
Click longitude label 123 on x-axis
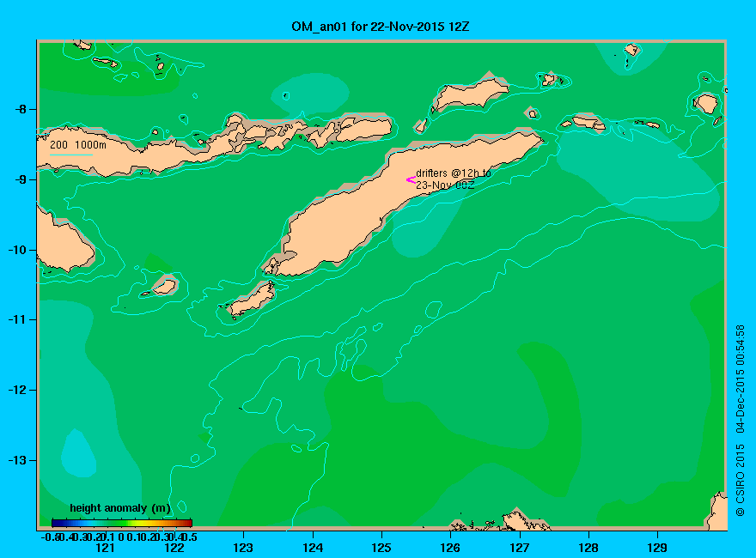[243, 548]
